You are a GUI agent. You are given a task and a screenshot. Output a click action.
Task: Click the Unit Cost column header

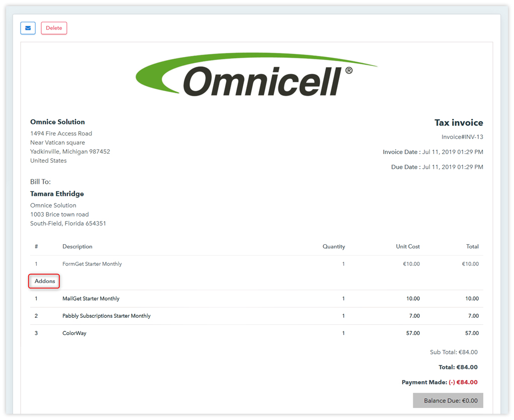tap(408, 247)
